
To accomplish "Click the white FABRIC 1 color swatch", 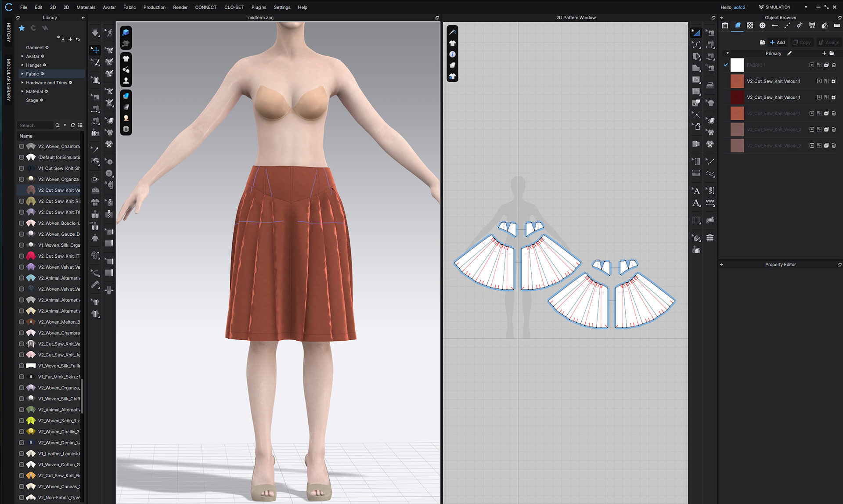I will coord(737,65).
